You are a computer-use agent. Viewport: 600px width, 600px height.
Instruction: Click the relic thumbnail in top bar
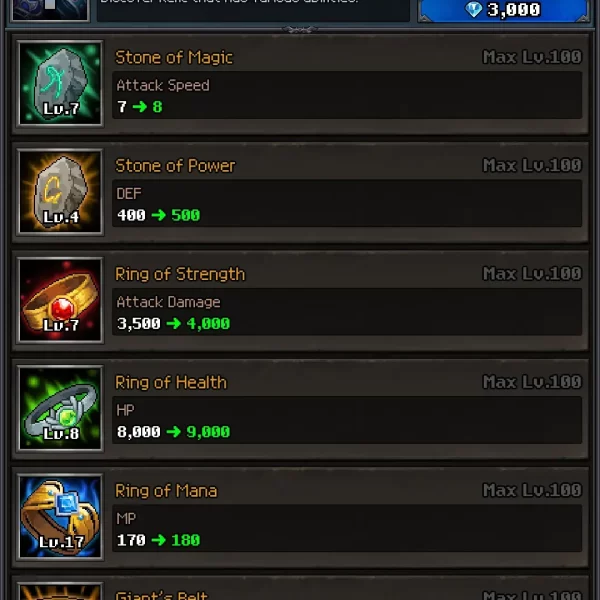50,10
